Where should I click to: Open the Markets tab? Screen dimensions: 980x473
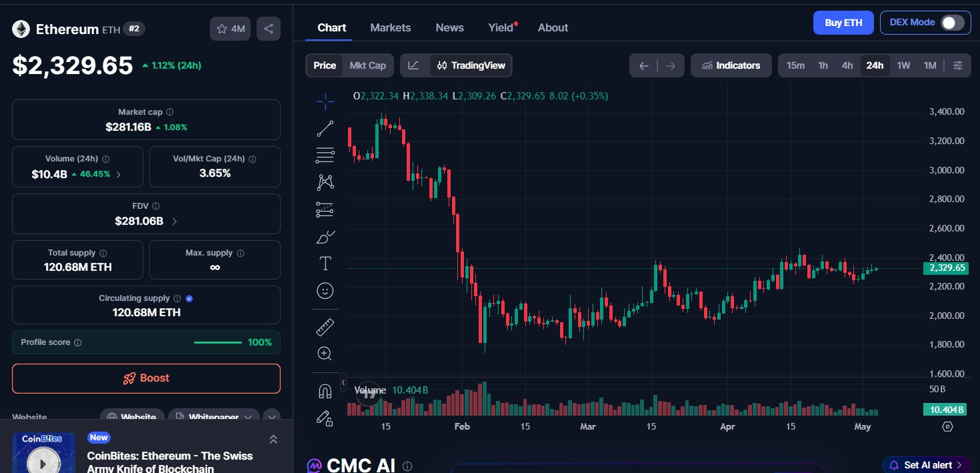point(391,27)
